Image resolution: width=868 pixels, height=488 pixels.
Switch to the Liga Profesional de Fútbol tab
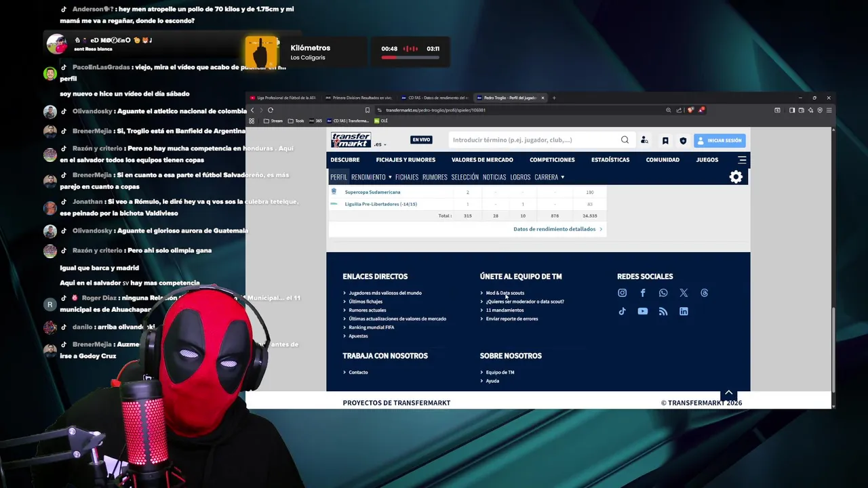(283, 98)
